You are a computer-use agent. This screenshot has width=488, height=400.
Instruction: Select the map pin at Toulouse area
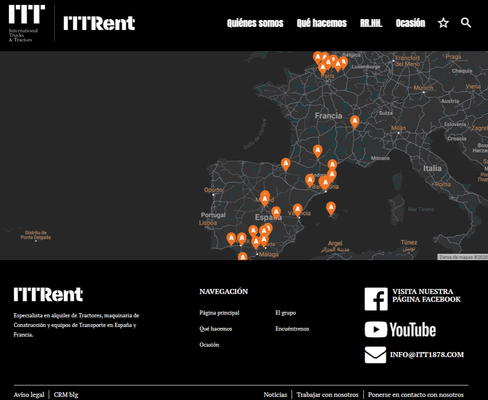(318, 151)
